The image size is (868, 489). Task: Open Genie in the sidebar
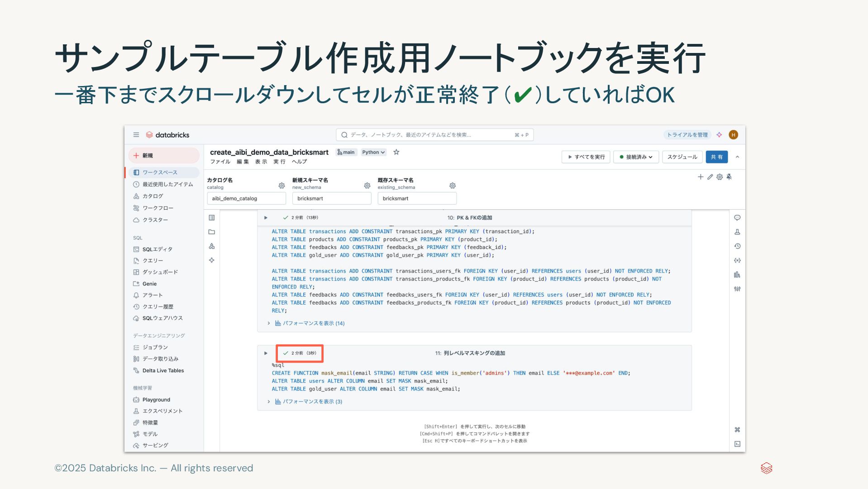coord(164,284)
